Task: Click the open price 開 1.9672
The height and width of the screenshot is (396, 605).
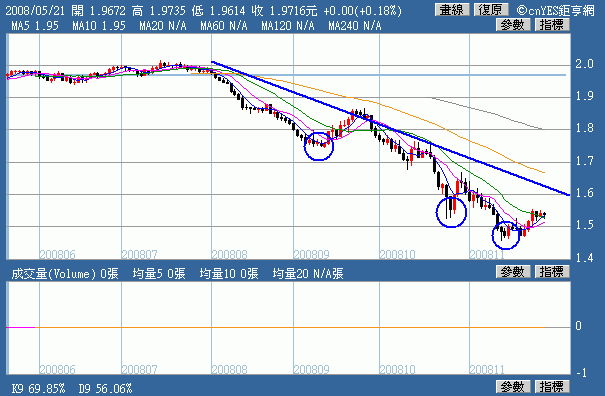Action: pos(98,10)
